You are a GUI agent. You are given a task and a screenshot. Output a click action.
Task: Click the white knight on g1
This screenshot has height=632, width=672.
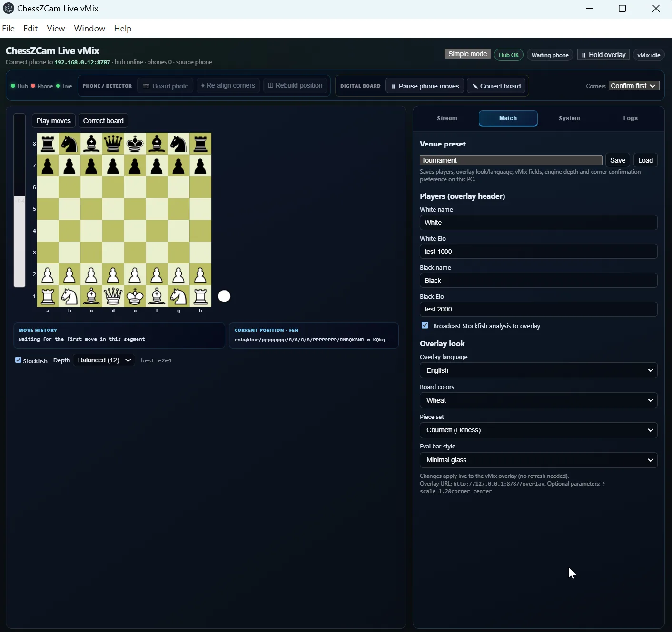pos(178,296)
